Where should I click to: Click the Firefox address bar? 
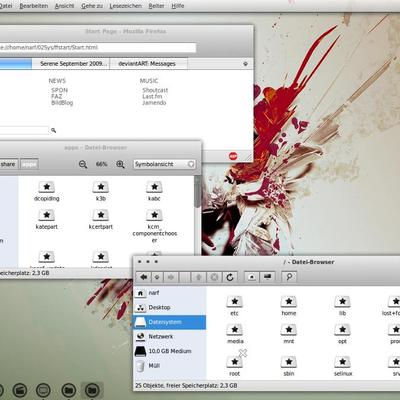pos(97,47)
